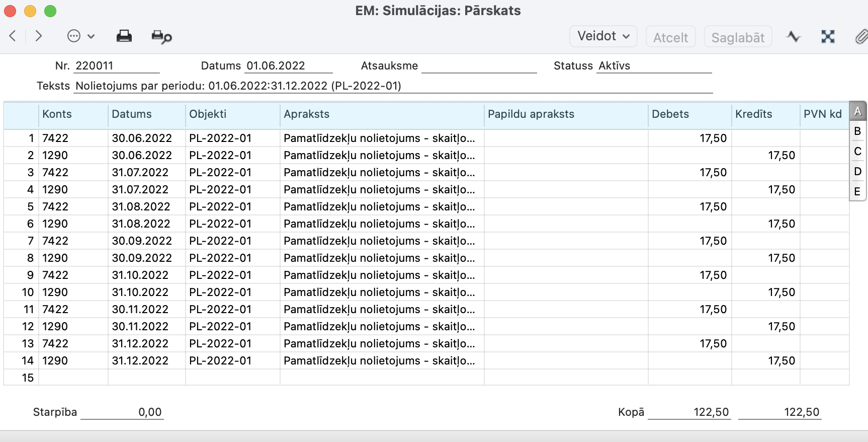This screenshot has width=868, height=442.
Task: Select tab C of the matrix
Action: (858, 152)
